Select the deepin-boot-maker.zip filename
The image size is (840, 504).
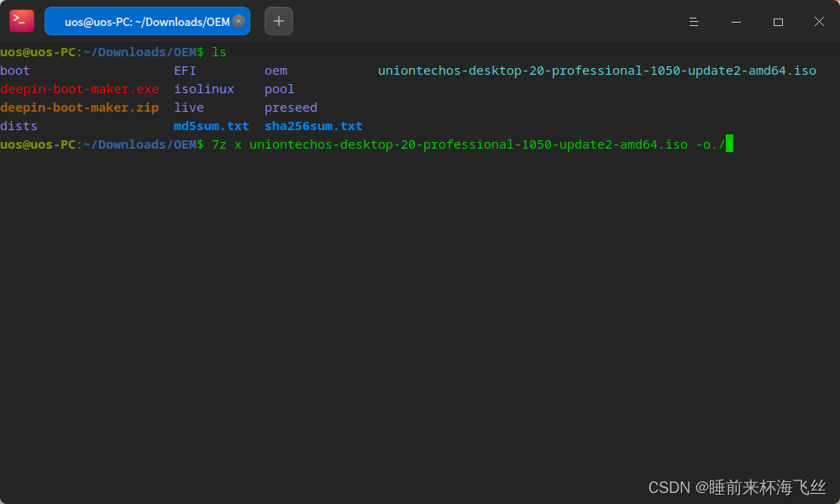coord(80,108)
